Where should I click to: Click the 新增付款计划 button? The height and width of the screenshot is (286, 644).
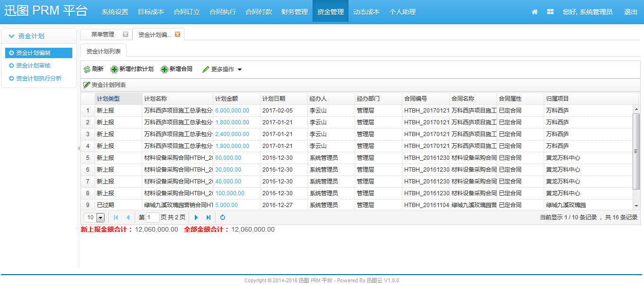point(132,69)
